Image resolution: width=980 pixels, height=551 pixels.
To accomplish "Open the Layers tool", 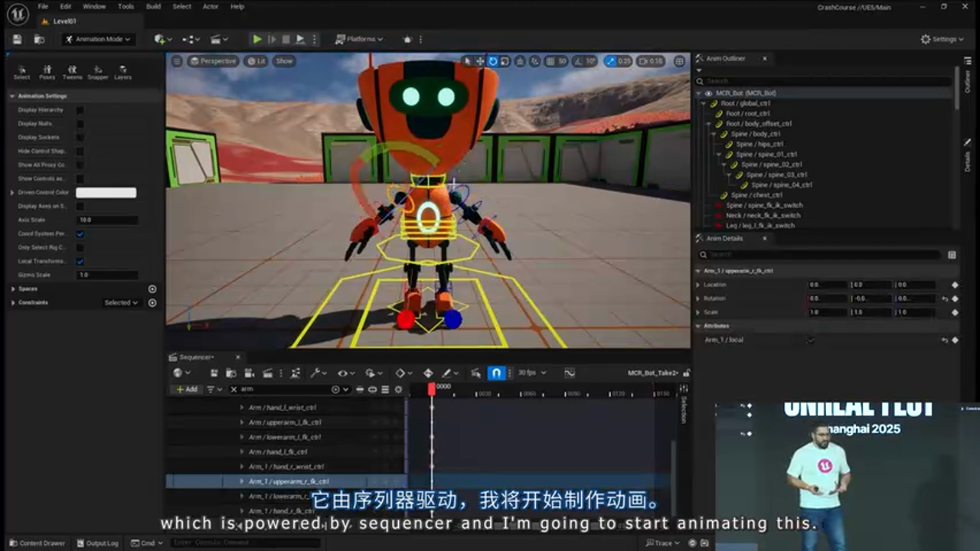I will [123, 71].
